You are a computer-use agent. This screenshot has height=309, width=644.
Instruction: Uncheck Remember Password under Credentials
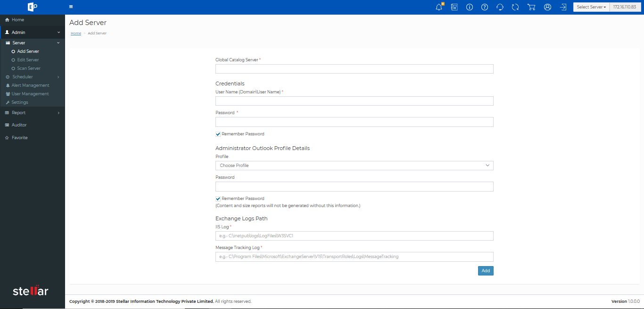pyautogui.click(x=218, y=134)
